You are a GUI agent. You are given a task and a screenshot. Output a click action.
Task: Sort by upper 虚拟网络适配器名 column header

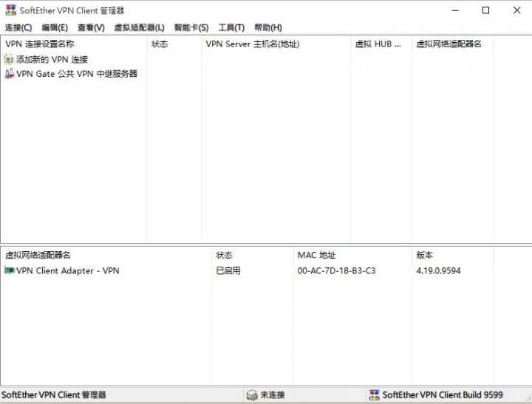[453, 44]
